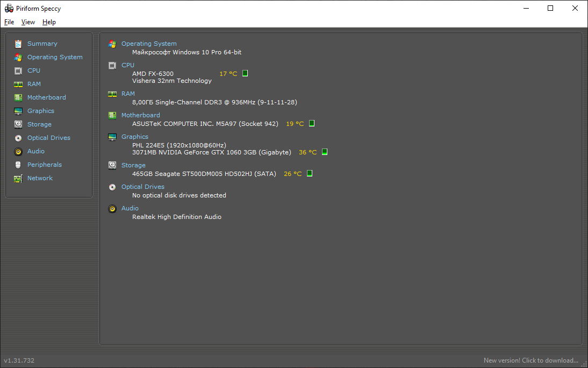Maximize the Speccy window
Image resolution: width=588 pixels, height=368 pixels.
(550, 8)
